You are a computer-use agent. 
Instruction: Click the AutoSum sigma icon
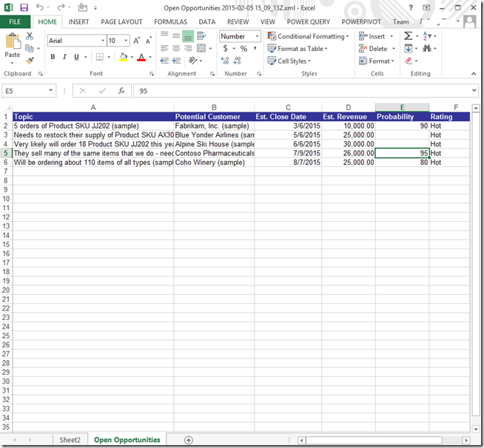(408, 36)
